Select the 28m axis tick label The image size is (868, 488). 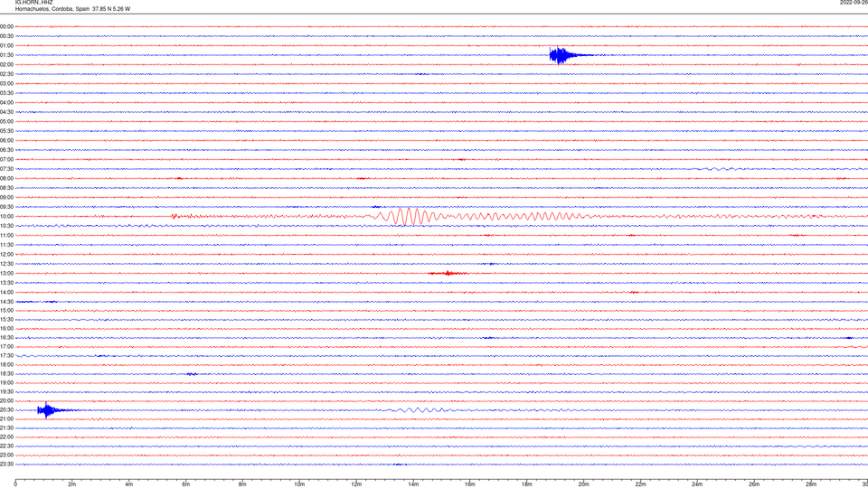tap(811, 484)
